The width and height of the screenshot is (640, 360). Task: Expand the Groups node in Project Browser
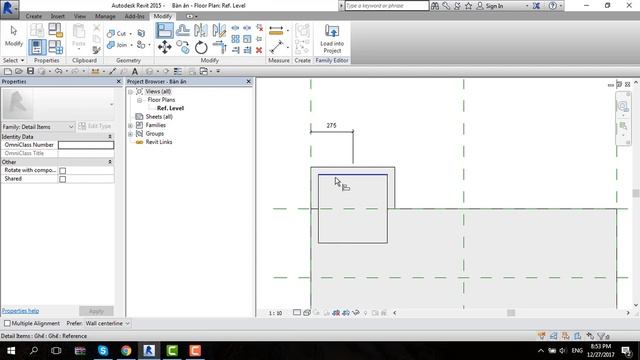click(130, 134)
